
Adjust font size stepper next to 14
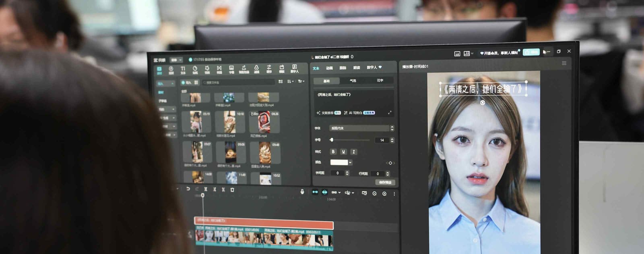tap(392, 140)
